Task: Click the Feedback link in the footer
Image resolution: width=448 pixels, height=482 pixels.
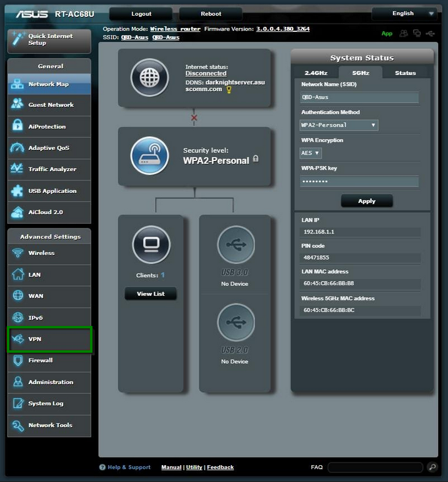Action: pos(221,467)
